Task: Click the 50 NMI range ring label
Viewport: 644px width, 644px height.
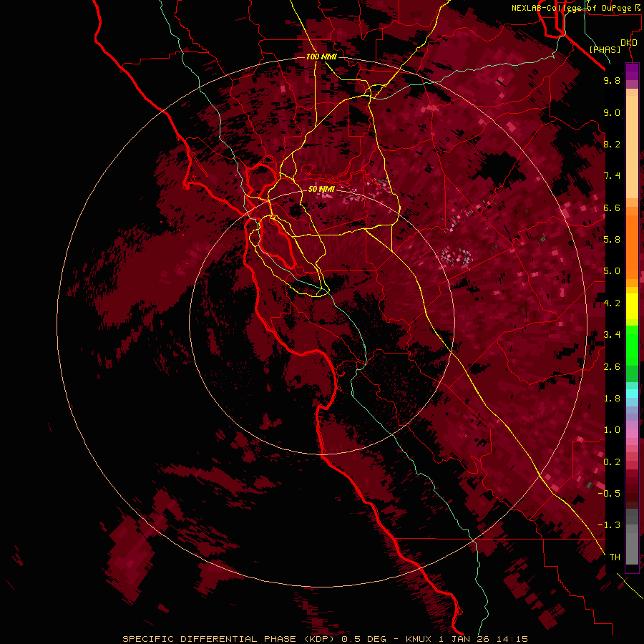Action: (x=321, y=189)
